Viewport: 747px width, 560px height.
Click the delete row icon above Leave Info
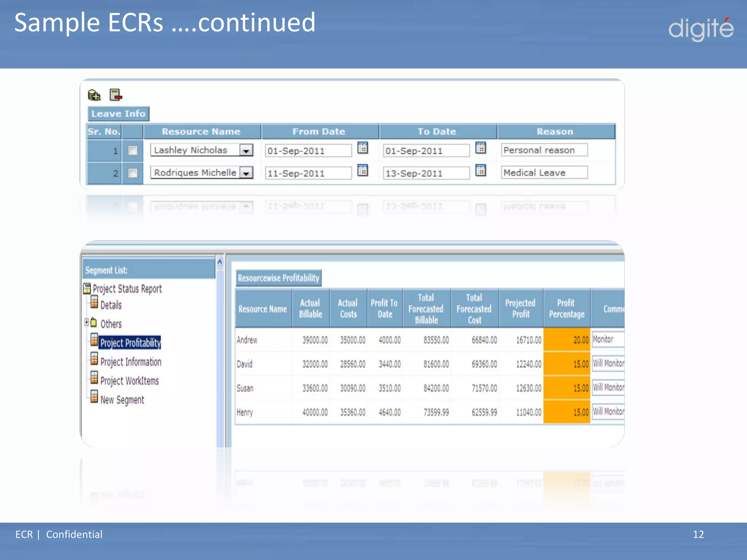point(116,95)
